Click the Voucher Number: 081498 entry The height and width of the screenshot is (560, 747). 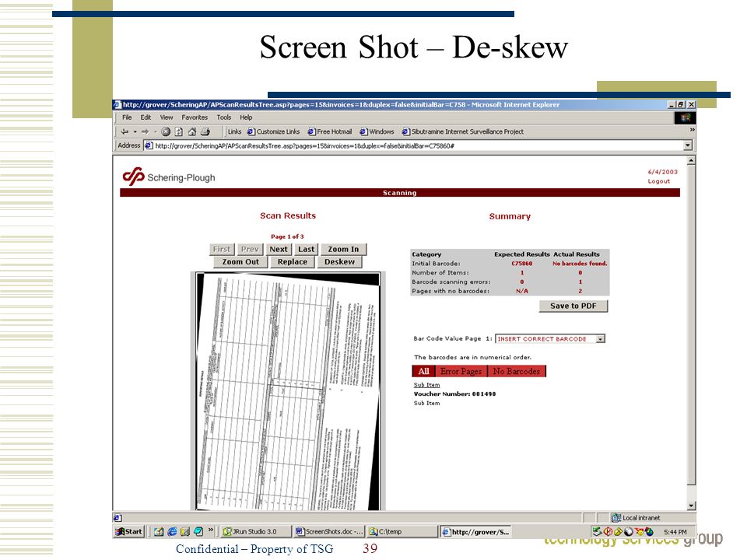click(454, 394)
